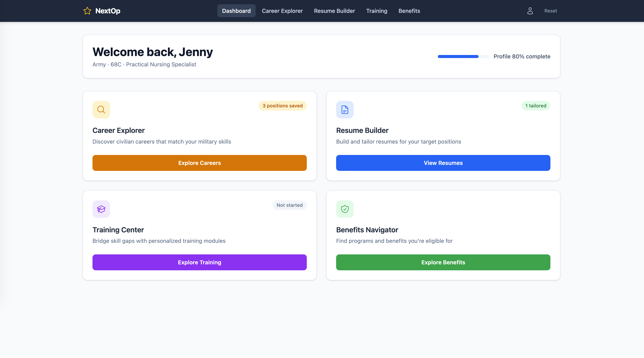The height and width of the screenshot is (358, 644).
Task: Click the Explore Careers button
Action: (x=199, y=163)
